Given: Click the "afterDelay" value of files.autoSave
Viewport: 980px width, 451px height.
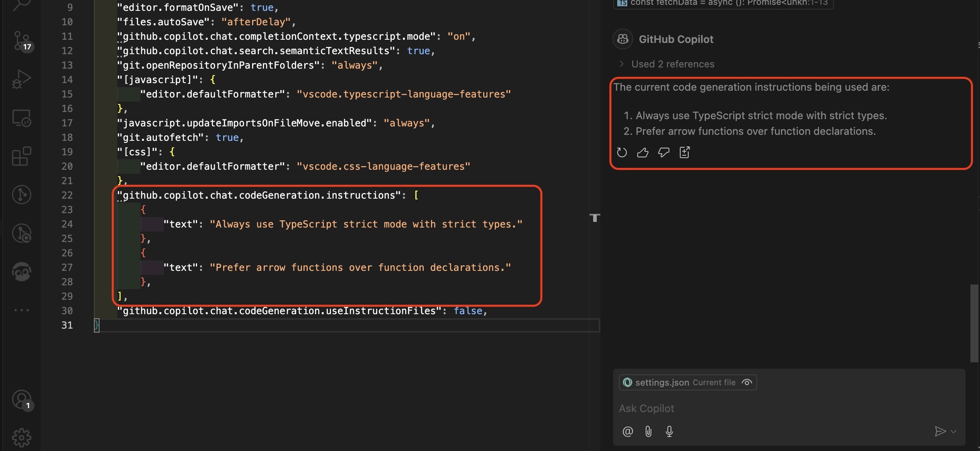Looking at the screenshot, I should (256, 22).
